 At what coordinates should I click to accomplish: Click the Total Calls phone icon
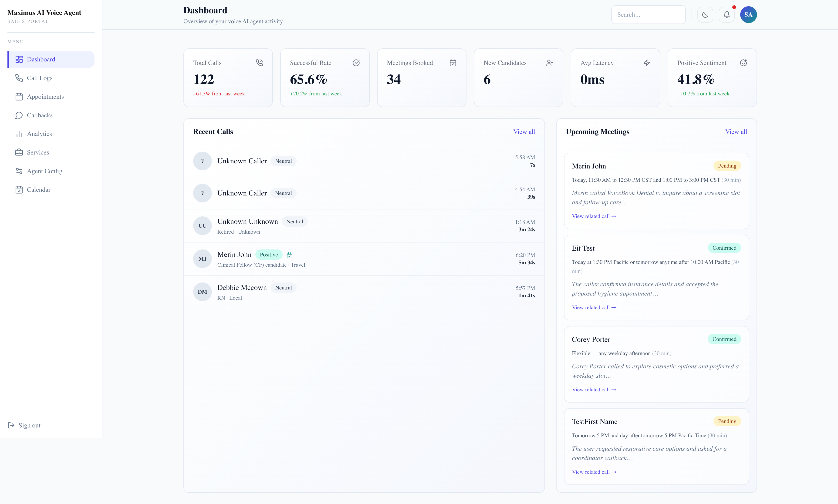(259, 63)
